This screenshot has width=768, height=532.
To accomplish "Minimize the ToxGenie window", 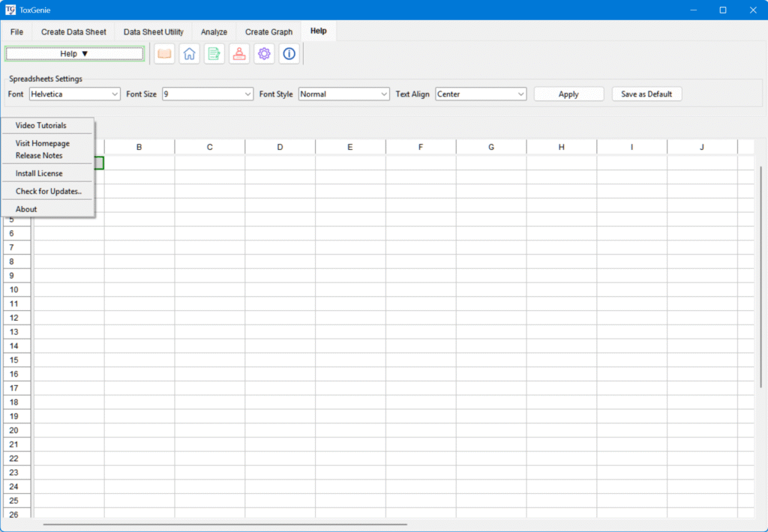I will [x=694, y=10].
